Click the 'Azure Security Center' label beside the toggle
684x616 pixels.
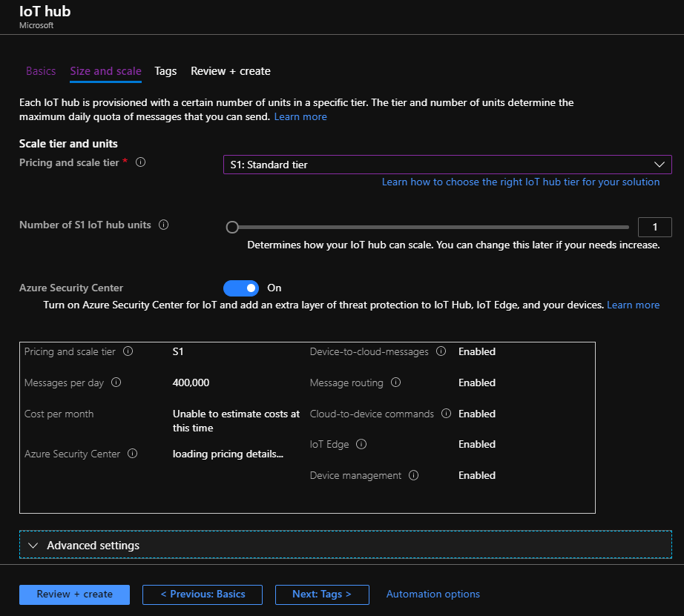click(x=71, y=288)
